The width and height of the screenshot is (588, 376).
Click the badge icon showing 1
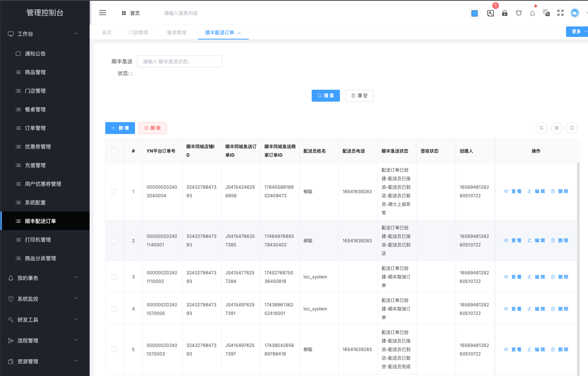click(x=491, y=13)
